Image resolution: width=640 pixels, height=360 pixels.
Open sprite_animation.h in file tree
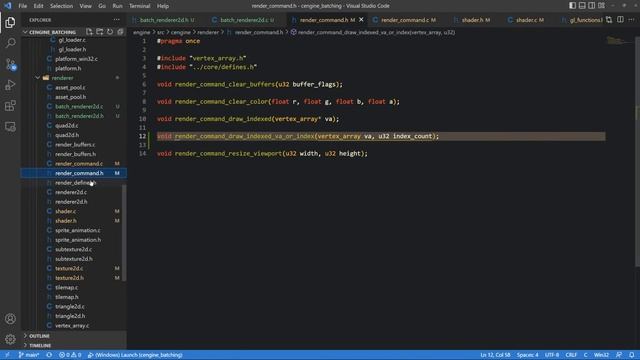point(78,240)
